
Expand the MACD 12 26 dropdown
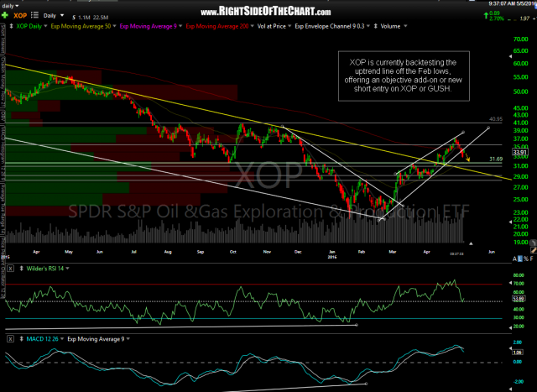[x=62, y=339]
